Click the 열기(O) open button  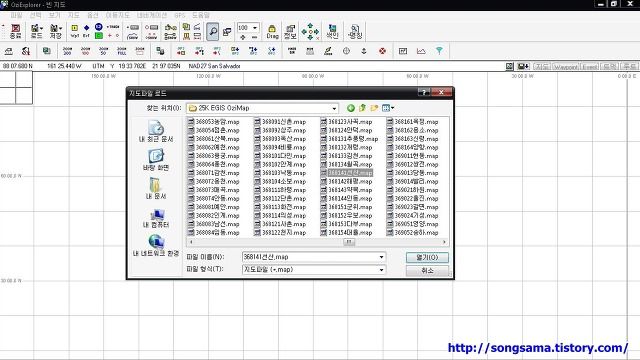[427, 257]
